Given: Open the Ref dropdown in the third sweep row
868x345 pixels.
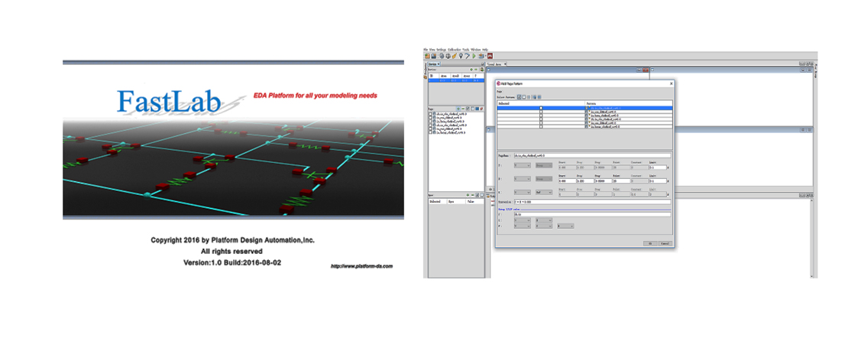Looking at the screenshot, I should point(542,193).
